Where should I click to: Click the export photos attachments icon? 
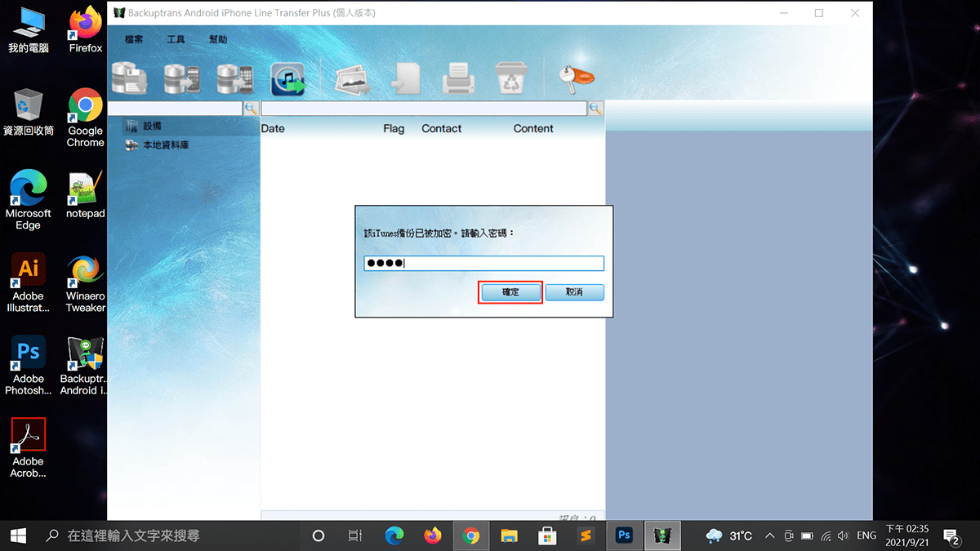352,79
